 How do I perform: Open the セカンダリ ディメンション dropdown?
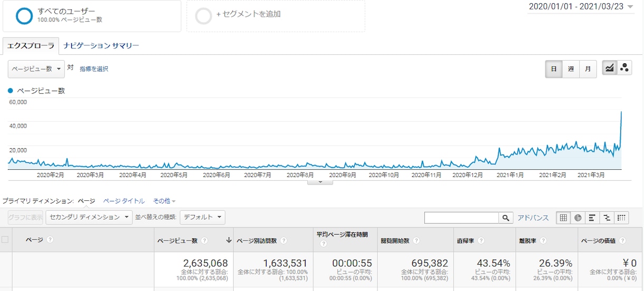point(89,217)
